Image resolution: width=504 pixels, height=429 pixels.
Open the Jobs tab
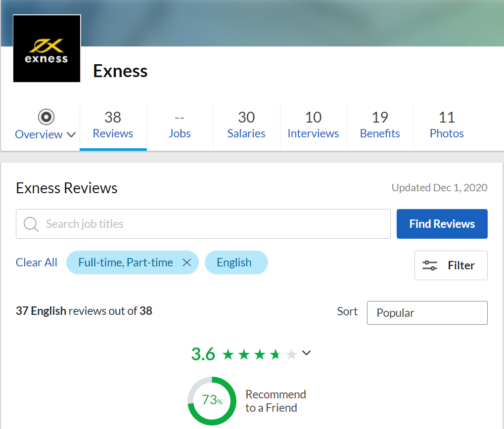click(x=180, y=125)
